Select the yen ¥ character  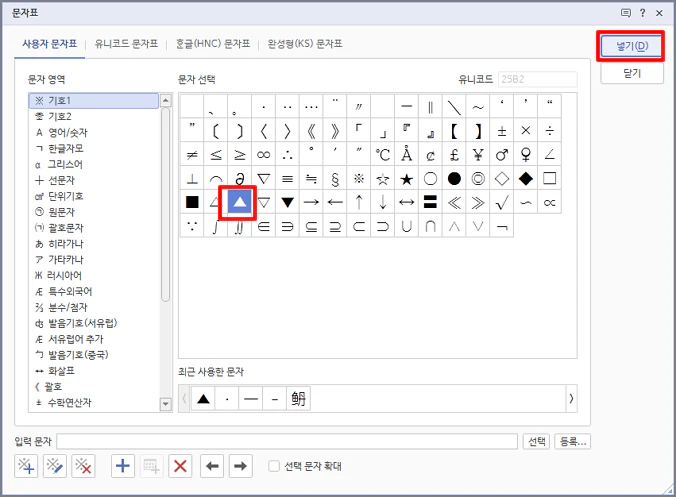pyautogui.click(x=478, y=154)
